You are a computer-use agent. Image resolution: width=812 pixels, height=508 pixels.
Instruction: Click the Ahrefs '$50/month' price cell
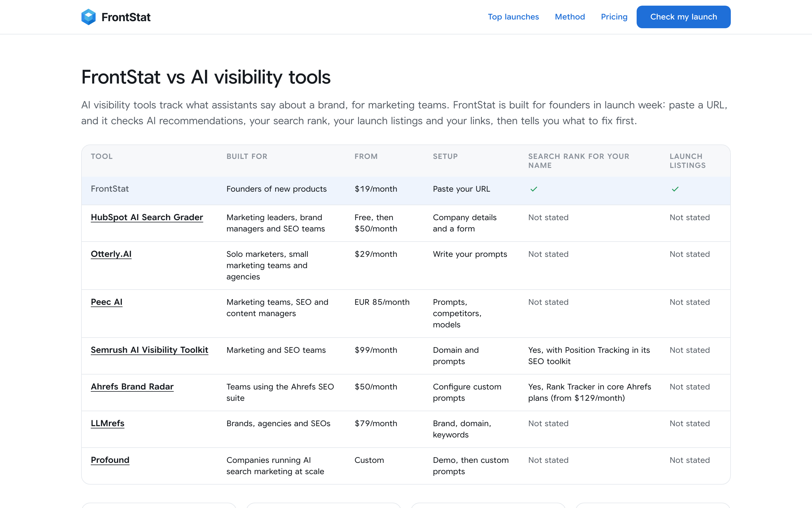pos(376,387)
